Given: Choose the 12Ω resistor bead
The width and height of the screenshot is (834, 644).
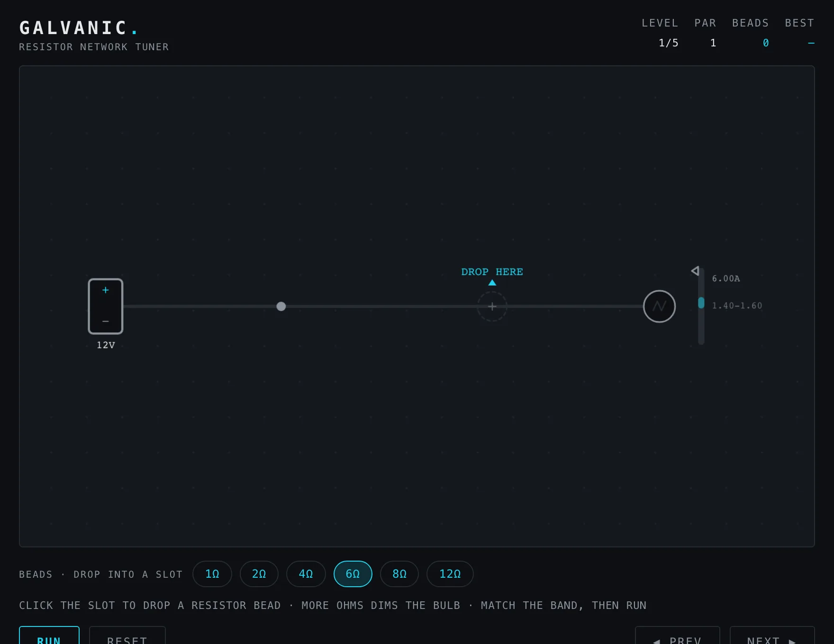Looking at the screenshot, I should click(x=450, y=574).
